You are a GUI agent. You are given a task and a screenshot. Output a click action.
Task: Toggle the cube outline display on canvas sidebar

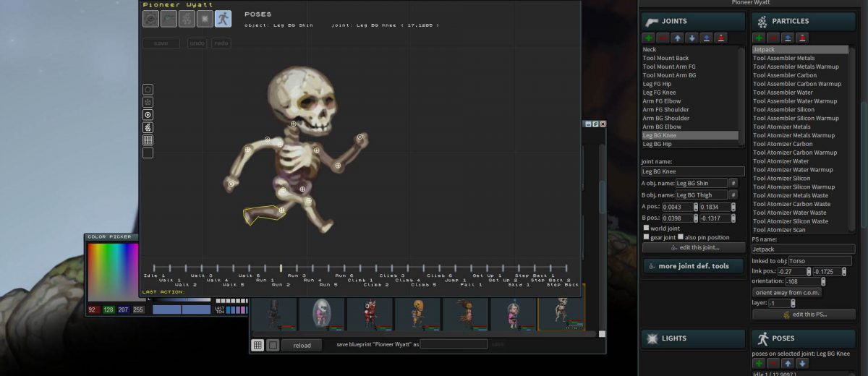pos(148,102)
